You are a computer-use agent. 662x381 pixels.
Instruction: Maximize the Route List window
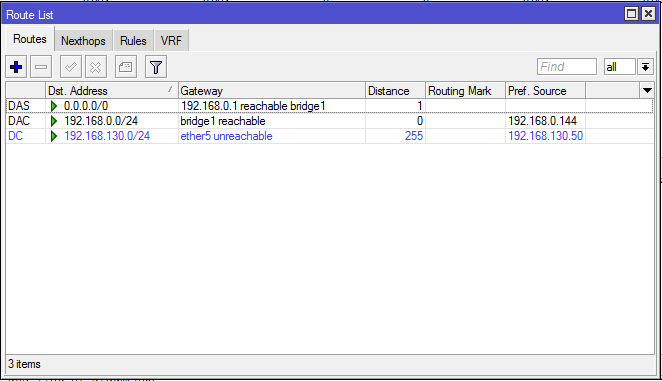pyautogui.click(x=631, y=14)
